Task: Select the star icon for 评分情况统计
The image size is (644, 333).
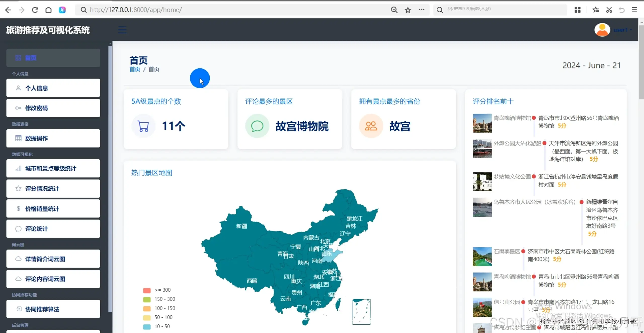Action: click(18, 189)
